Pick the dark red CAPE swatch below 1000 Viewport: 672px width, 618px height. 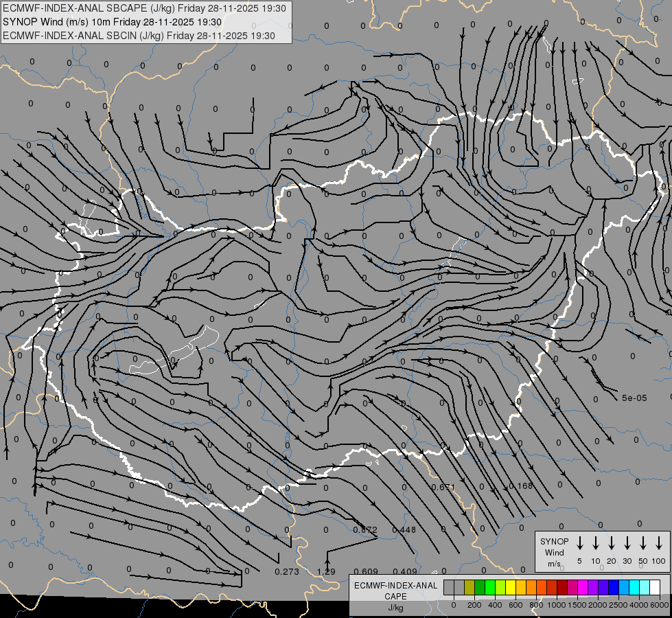tap(562, 587)
